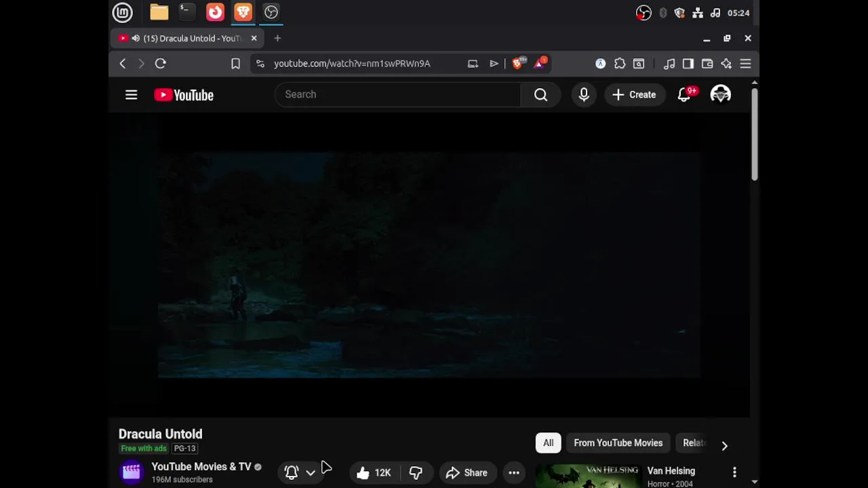Open the Extensions puzzle menu
The height and width of the screenshot is (488, 868).
pyautogui.click(x=620, y=63)
